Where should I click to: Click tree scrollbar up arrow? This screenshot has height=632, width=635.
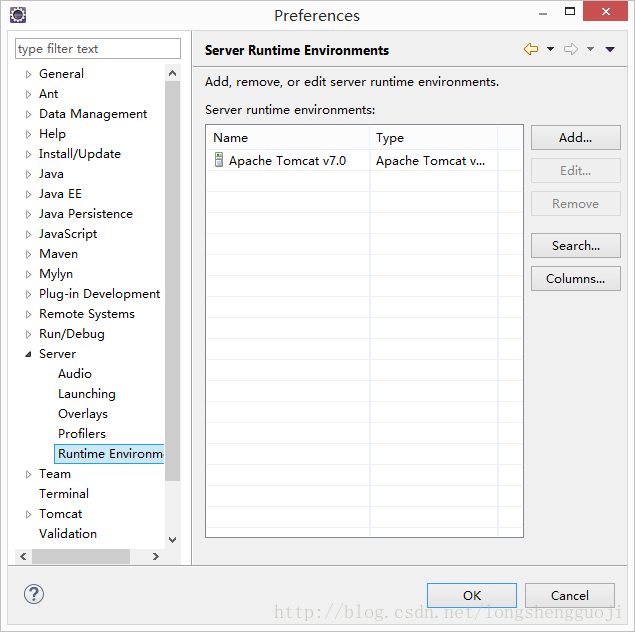coord(173,73)
